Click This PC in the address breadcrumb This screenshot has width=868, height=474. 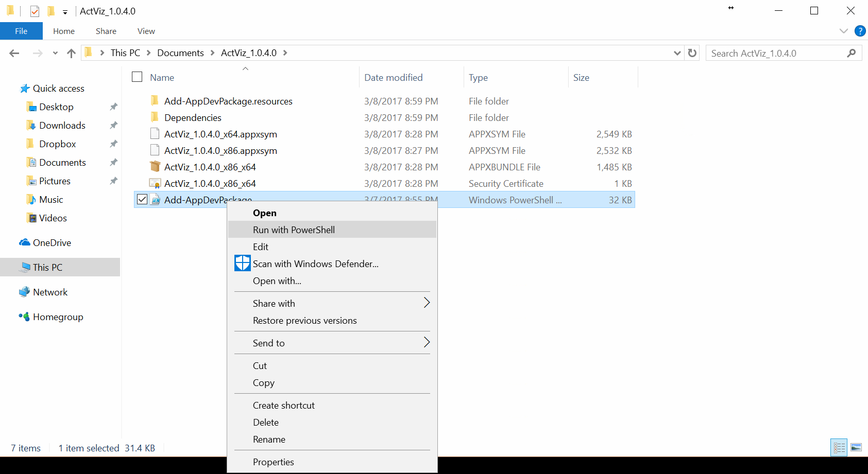[x=125, y=53]
